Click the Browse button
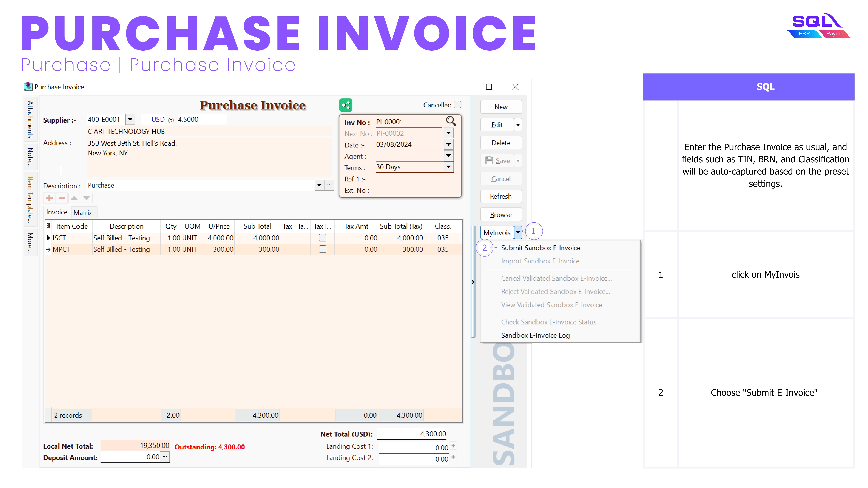The image size is (868, 488). click(501, 215)
